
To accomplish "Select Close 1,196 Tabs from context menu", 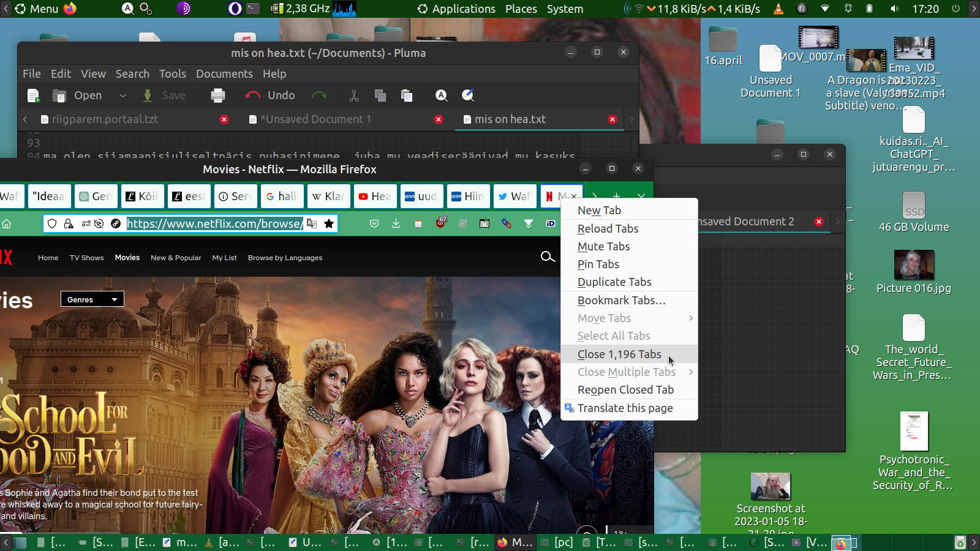I will tap(619, 354).
